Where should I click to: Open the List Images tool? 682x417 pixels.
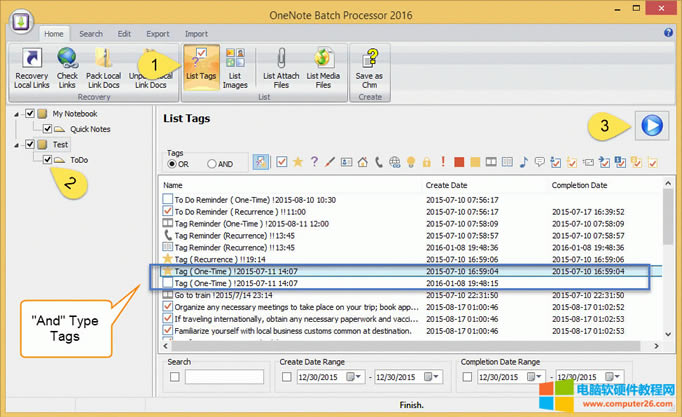coord(236,70)
